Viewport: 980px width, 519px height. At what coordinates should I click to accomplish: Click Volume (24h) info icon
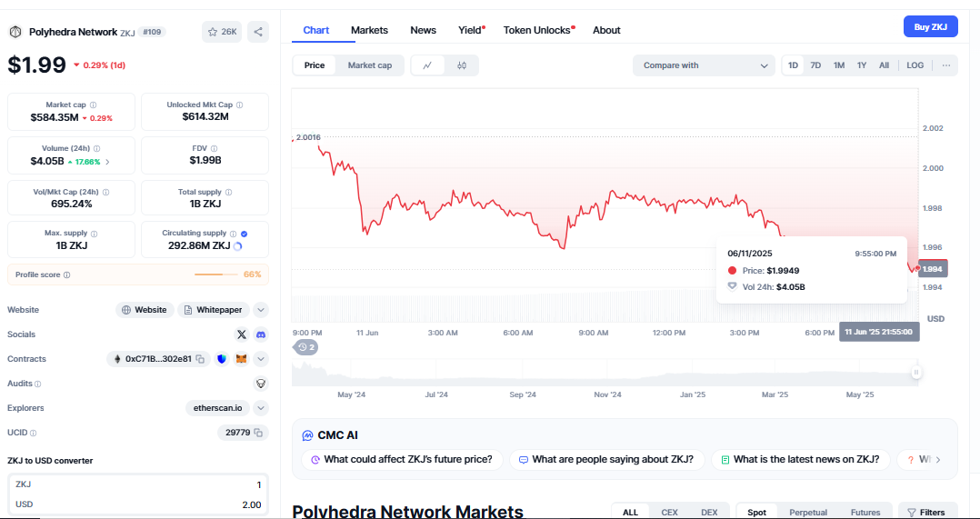[96, 149]
